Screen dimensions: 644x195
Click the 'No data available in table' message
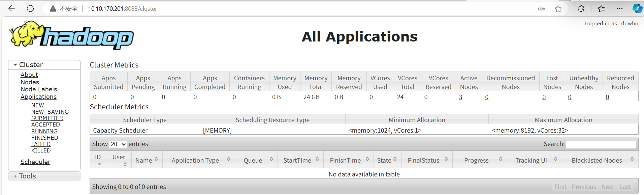[364, 174]
